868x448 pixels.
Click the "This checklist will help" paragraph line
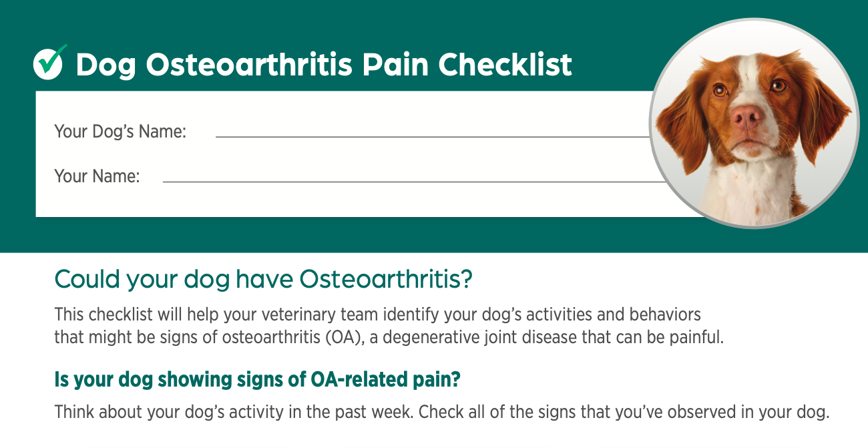point(378,314)
